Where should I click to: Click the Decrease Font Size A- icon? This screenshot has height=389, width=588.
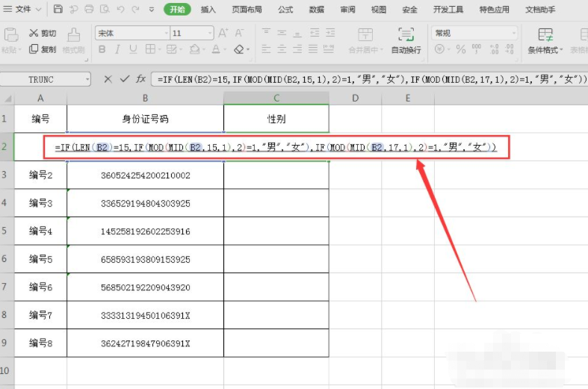(x=239, y=33)
